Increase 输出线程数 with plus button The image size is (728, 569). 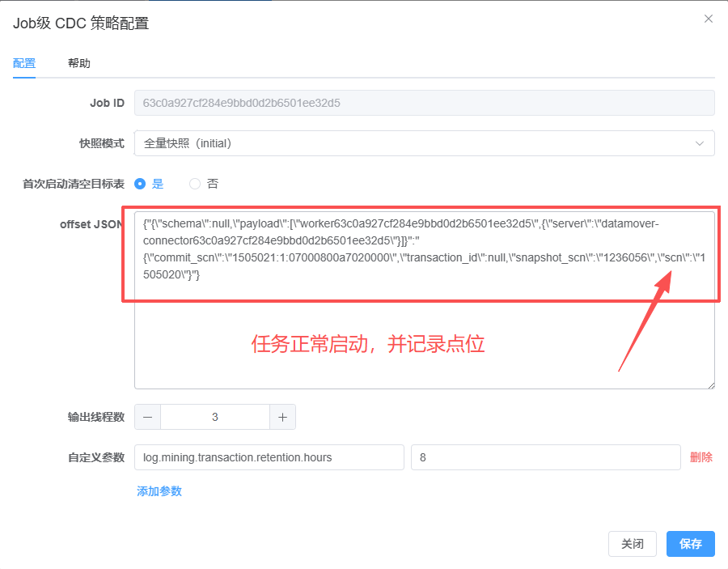pos(282,417)
